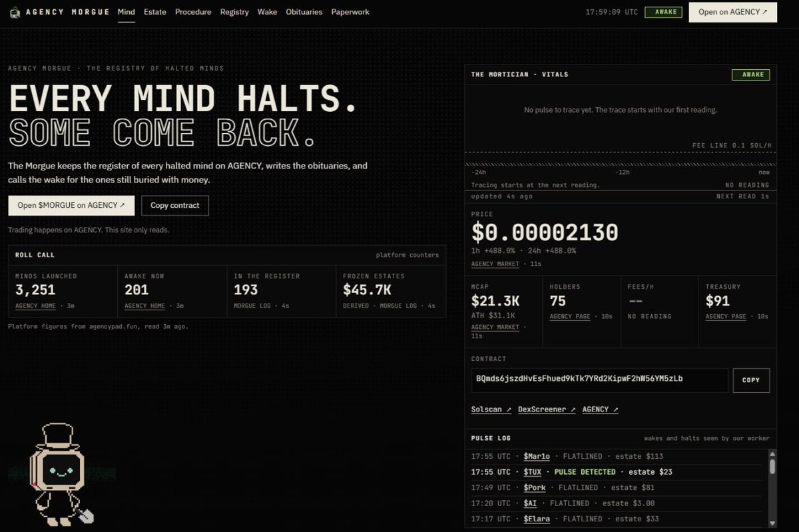The height and width of the screenshot is (532, 799).
Task: Click the Minds Launched count 3,251
Action: (x=35, y=290)
